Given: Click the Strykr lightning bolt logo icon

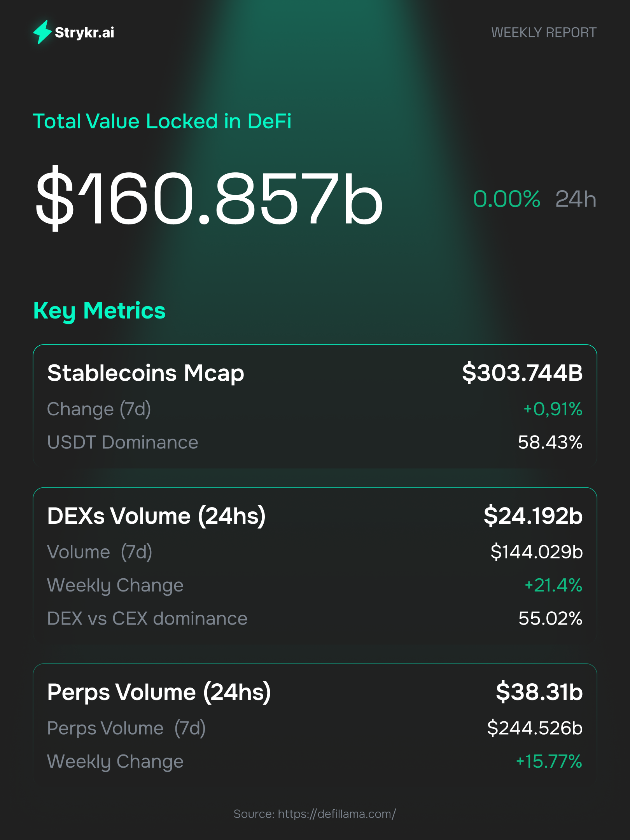Looking at the screenshot, I should pyautogui.click(x=42, y=32).
